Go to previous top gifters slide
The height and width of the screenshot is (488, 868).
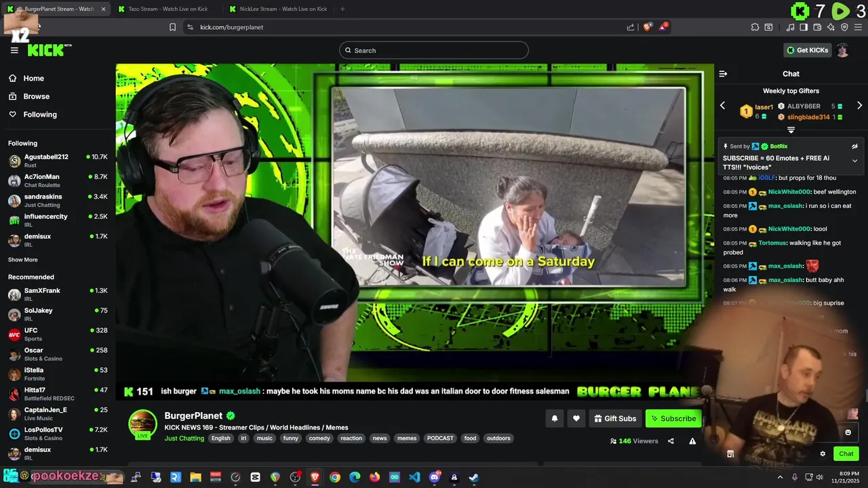(x=722, y=106)
